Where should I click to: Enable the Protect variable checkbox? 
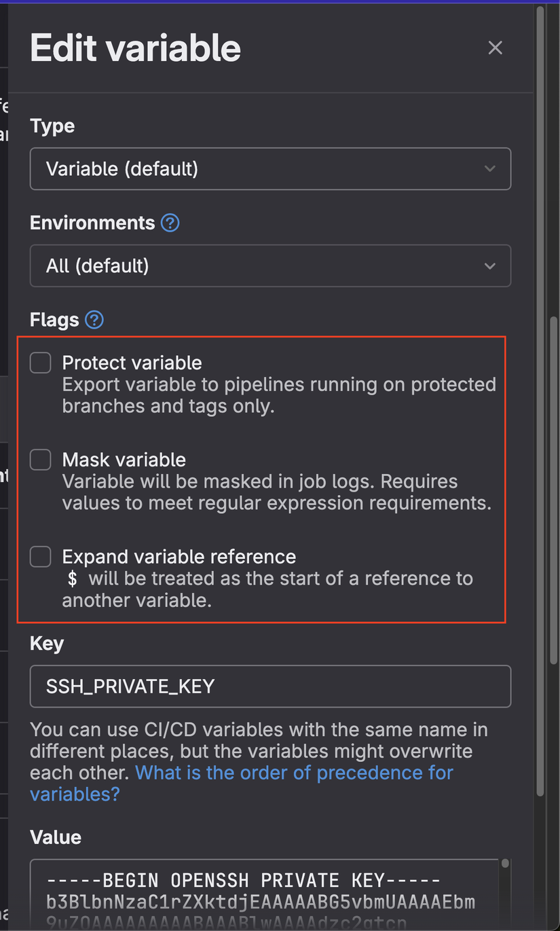tap(41, 363)
